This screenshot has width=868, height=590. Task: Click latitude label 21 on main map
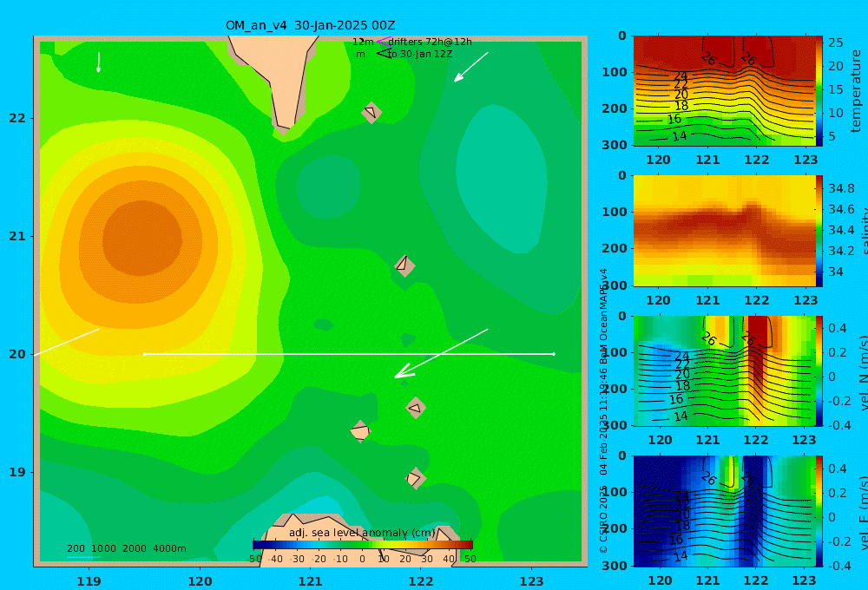click(x=17, y=237)
